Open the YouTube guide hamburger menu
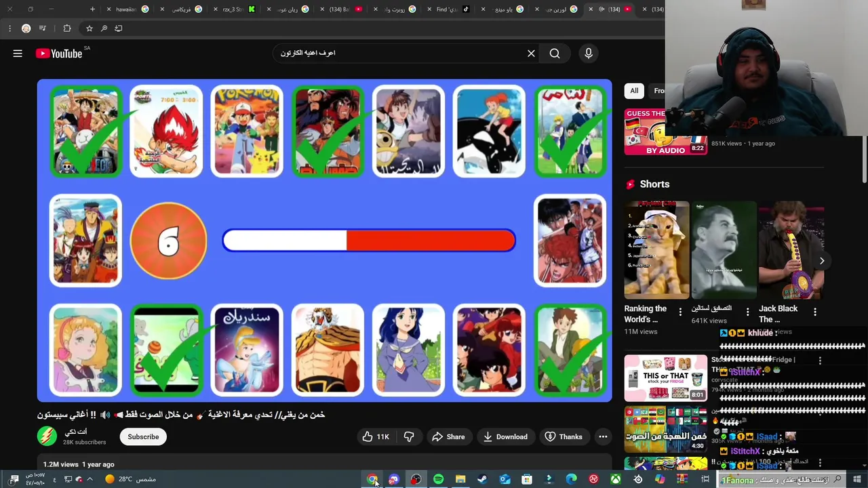 point(18,54)
